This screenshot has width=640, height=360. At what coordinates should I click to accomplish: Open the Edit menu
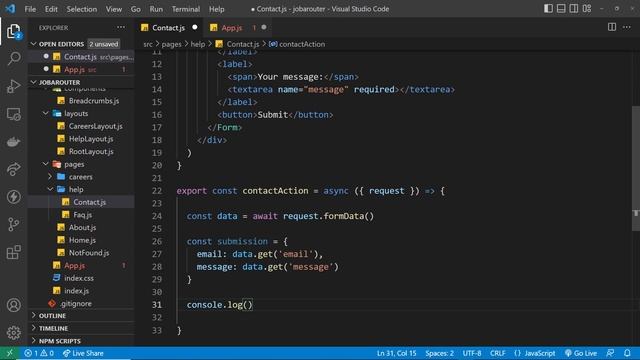pyautogui.click(x=51, y=9)
